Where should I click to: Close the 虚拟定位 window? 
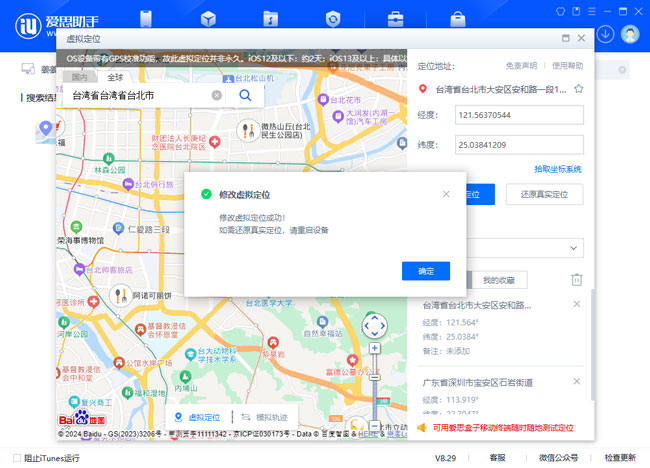pos(581,38)
